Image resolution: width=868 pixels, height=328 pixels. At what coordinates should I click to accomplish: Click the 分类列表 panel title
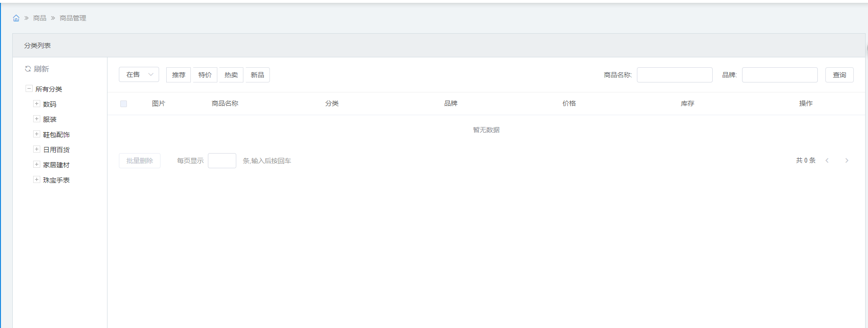[x=37, y=46]
